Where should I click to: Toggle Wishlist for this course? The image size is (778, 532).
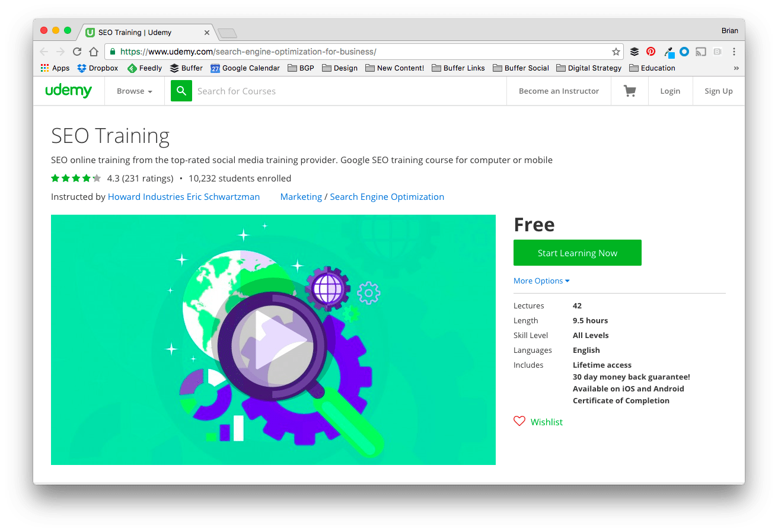[x=537, y=421]
